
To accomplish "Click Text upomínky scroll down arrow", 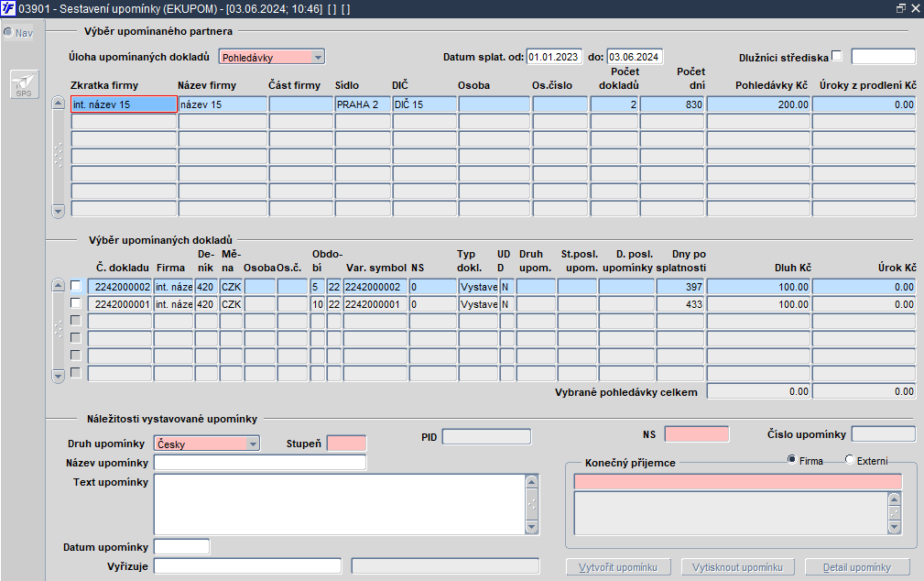I will click(x=531, y=527).
